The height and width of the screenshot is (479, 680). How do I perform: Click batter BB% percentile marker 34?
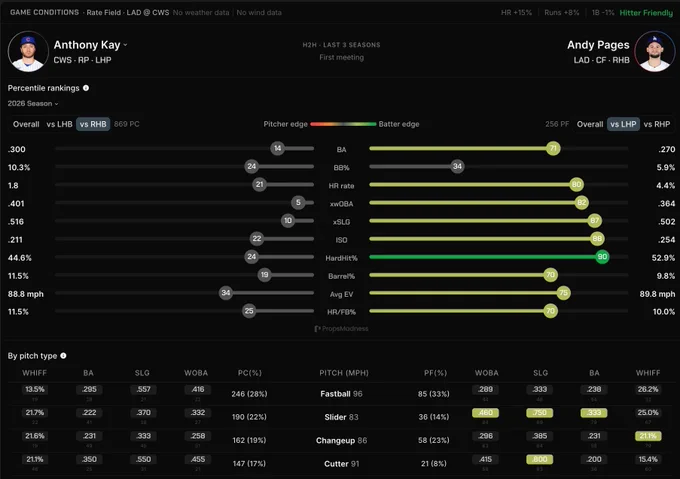click(x=457, y=166)
